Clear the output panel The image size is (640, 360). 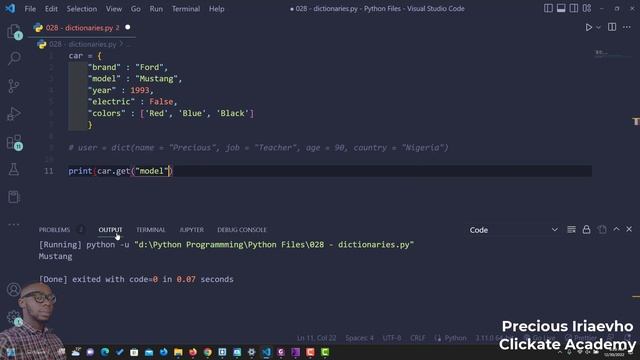click(571, 229)
